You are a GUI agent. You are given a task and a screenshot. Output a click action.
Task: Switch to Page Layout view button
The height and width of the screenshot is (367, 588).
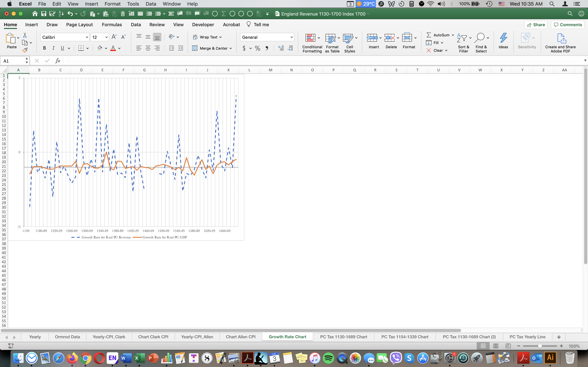point(496,346)
